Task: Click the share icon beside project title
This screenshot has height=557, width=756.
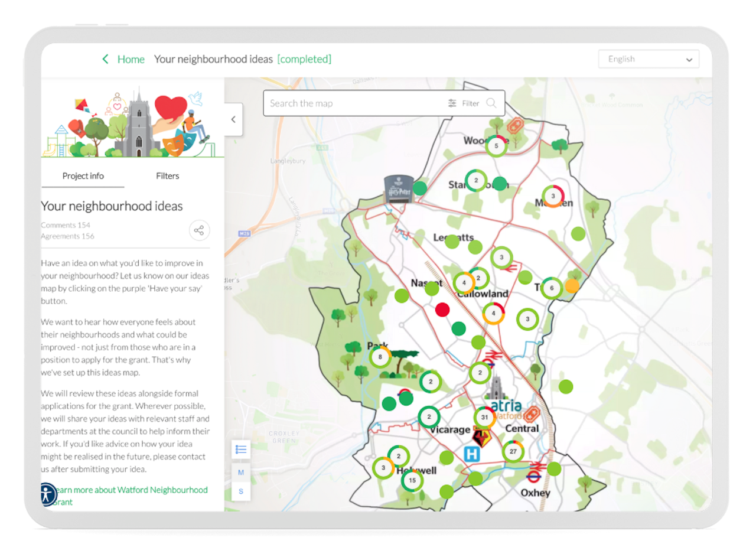Action: tap(199, 230)
